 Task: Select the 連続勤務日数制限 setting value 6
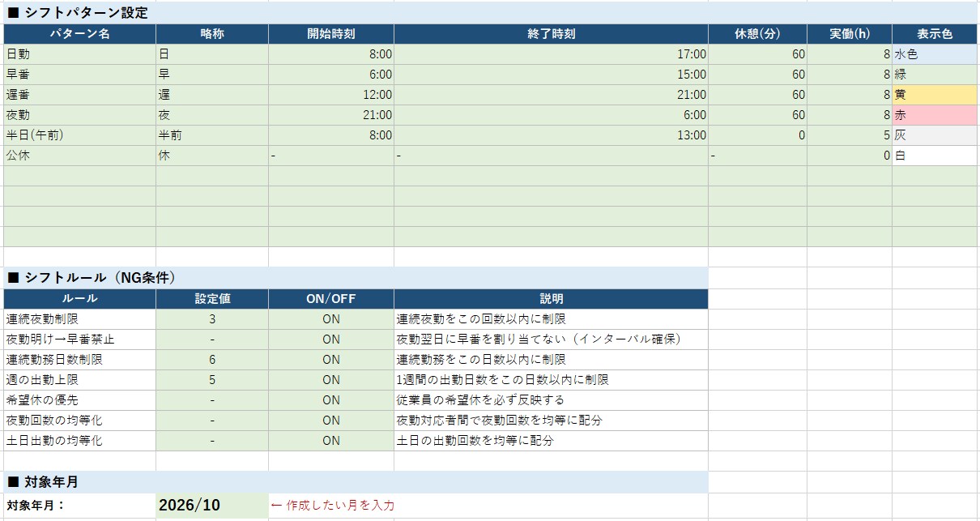[212, 360]
